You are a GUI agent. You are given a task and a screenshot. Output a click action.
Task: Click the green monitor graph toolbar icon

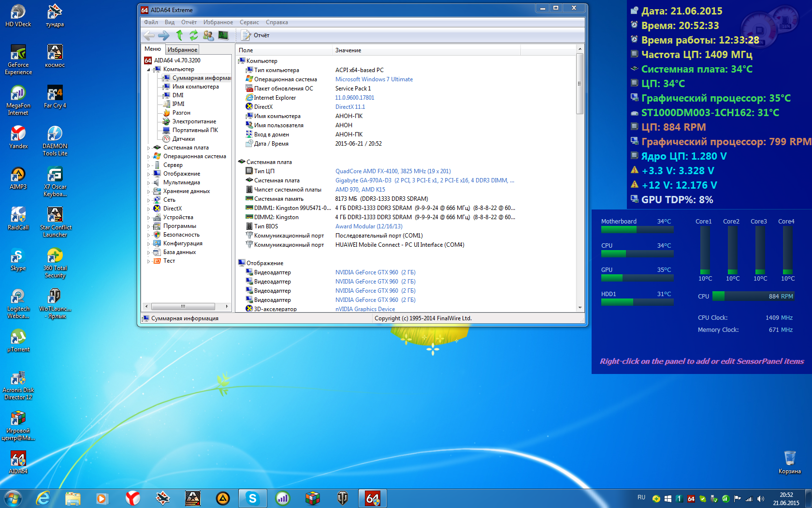[223, 35]
